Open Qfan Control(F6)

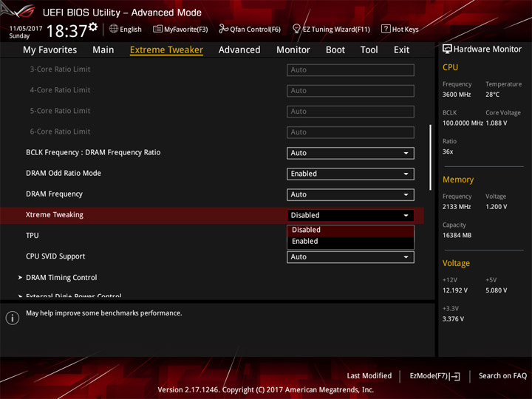(250, 29)
